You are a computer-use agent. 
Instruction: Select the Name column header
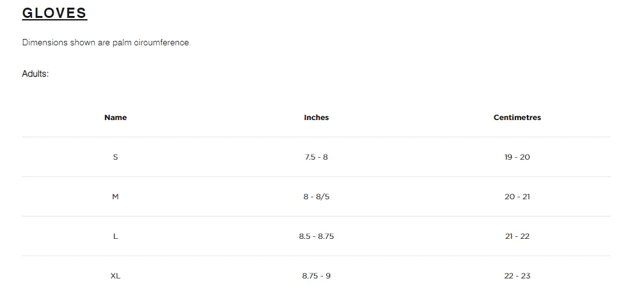[116, 118]
